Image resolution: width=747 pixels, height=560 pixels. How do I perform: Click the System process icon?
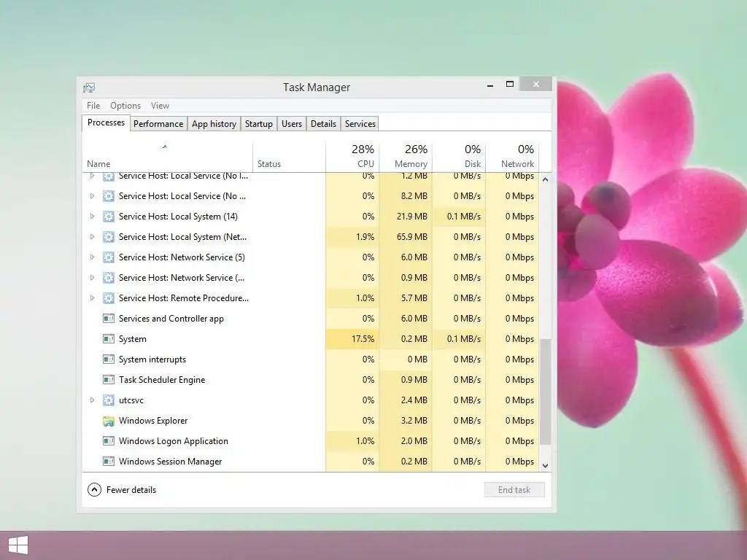pos(109,339)
